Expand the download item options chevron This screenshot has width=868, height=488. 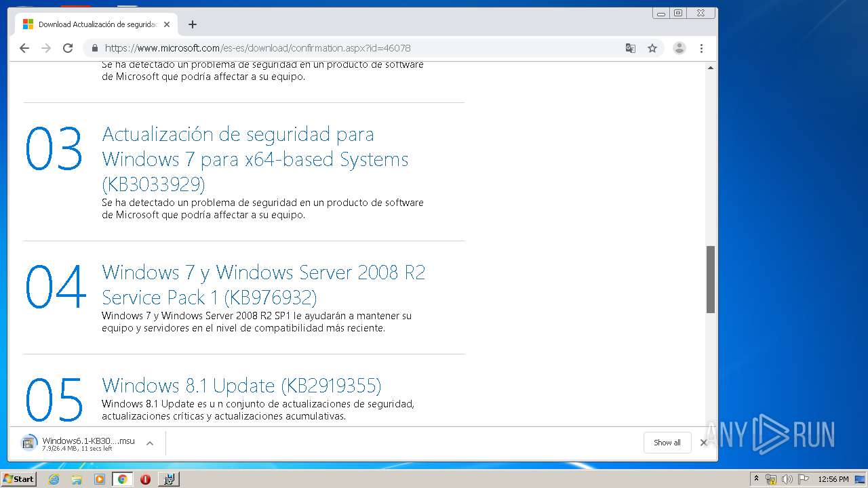(150, 443)
